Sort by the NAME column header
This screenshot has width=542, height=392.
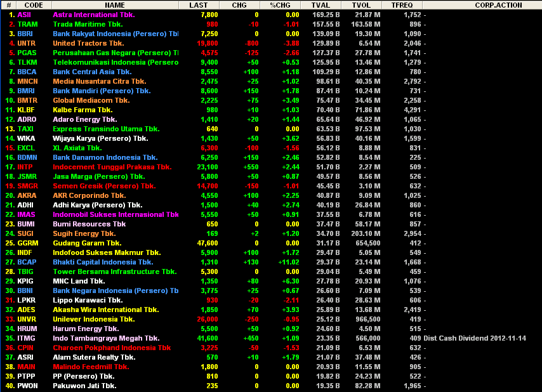[115, 5]
